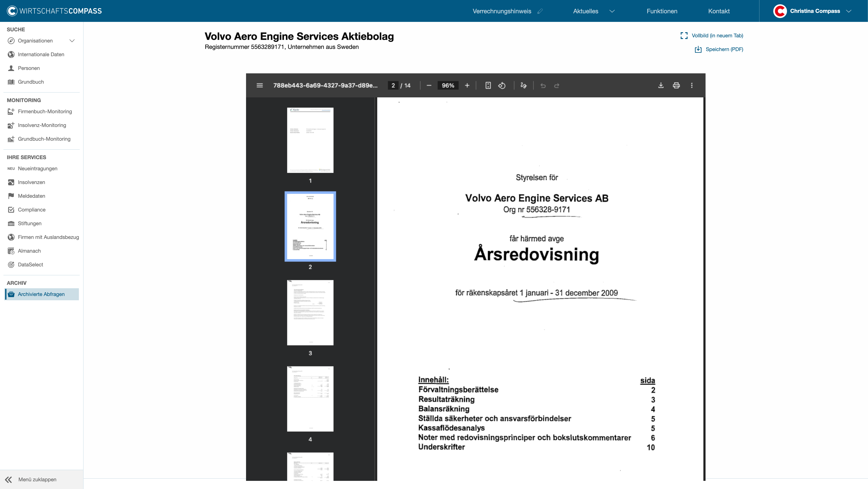Image resolution: width=868 pixels, height=489 pixels.
Task: Expand the Organisationen search section
Action: coord(72,41)
